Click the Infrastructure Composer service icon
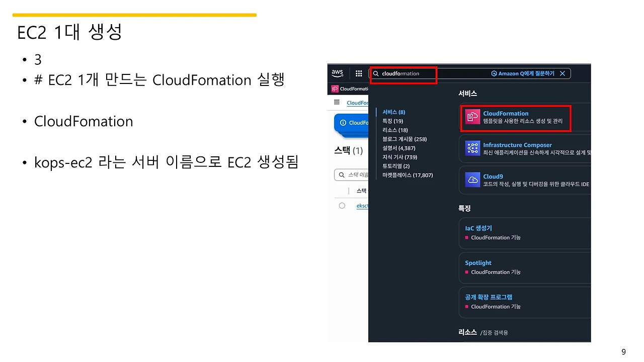644x362 pixels. pyautogui.click(x=472, y=149)
